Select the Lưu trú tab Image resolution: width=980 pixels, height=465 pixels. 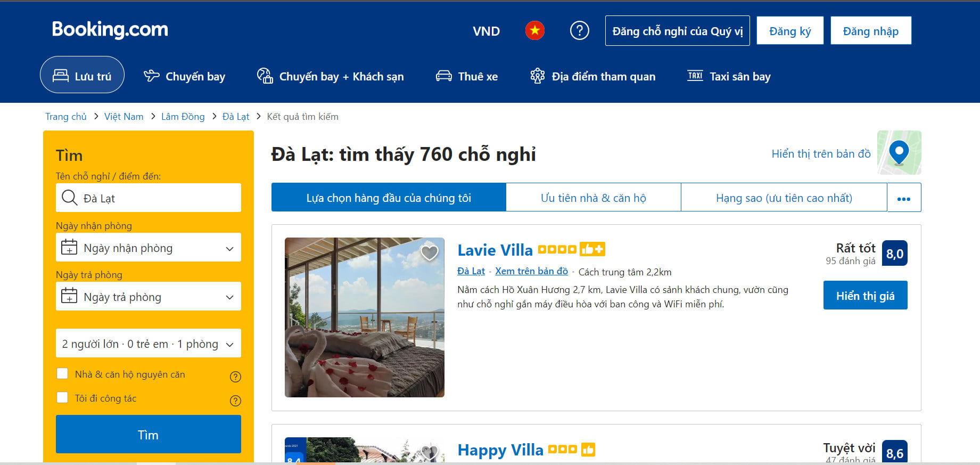click(x=83, y=75)
